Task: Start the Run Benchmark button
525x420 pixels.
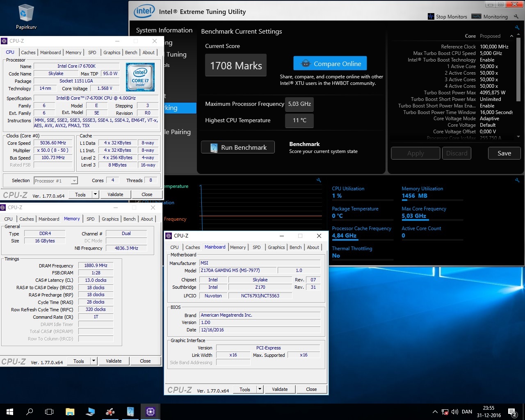Action: click(238, 148)
